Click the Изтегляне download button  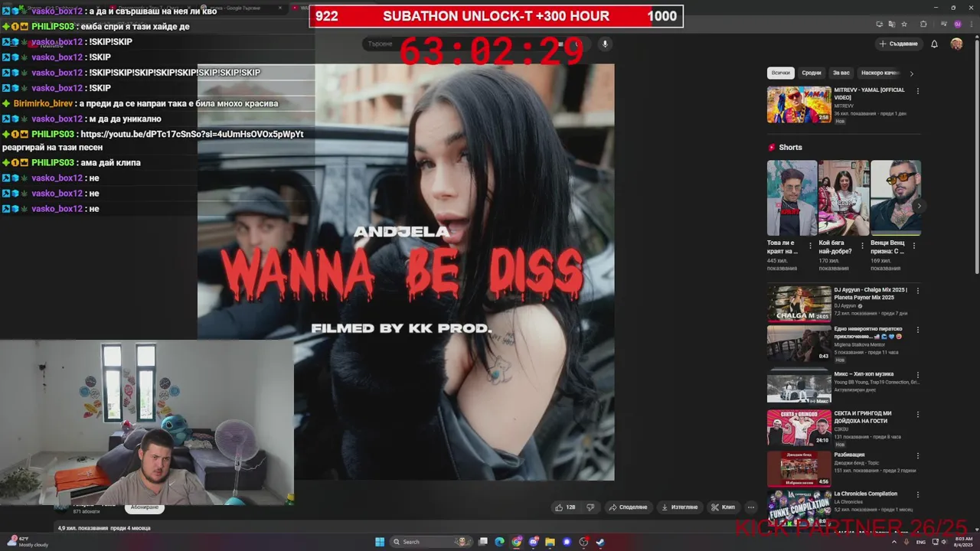679,507
